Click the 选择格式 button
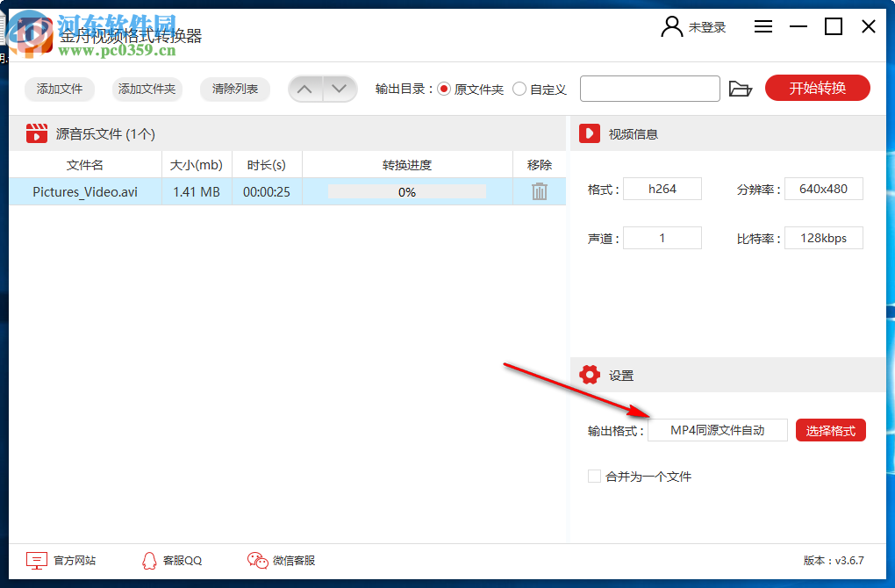Viewport: 895px width, 588px height. tap(830, 430)
